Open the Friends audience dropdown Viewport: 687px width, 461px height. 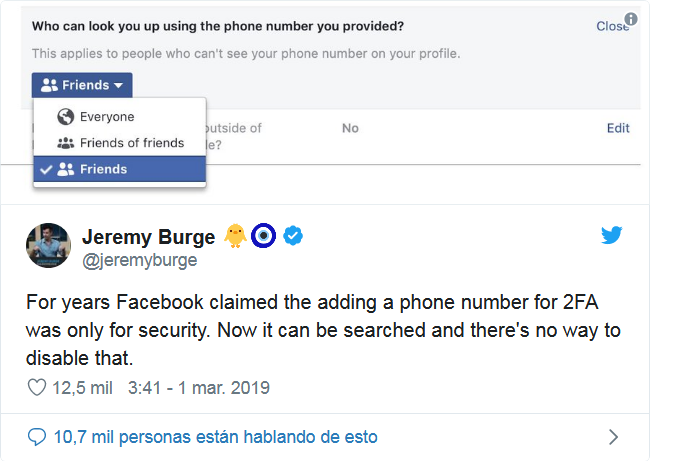(x=82, y=85)
